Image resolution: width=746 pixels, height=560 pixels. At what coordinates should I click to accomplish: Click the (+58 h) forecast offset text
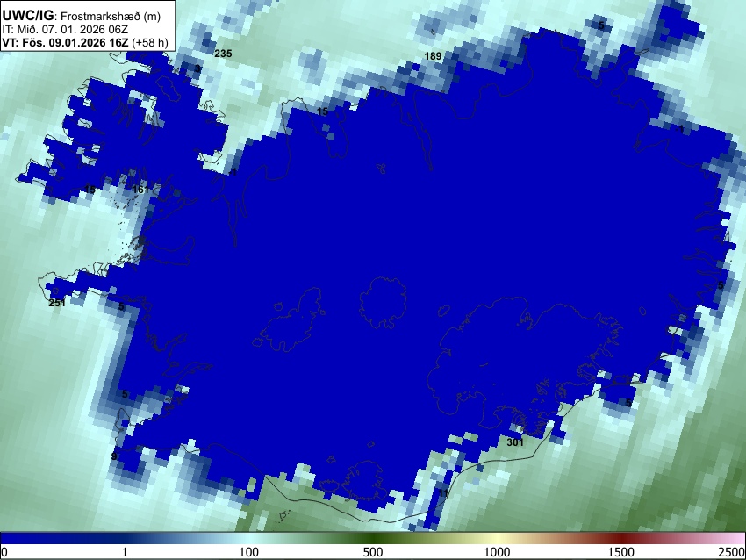[x=150, y=42]
